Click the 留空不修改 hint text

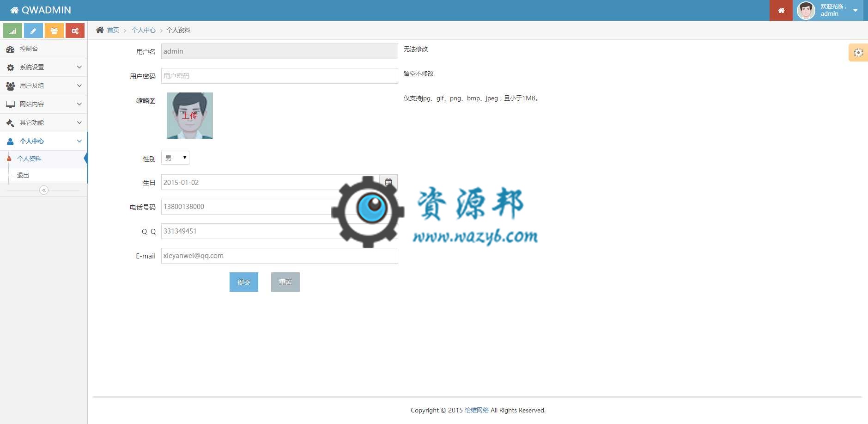click(419, 74)
